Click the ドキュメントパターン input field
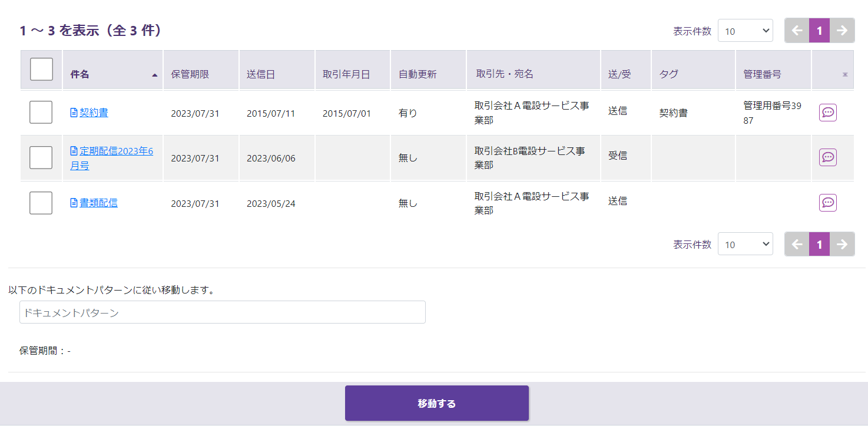868x432 pixels. 222,312
